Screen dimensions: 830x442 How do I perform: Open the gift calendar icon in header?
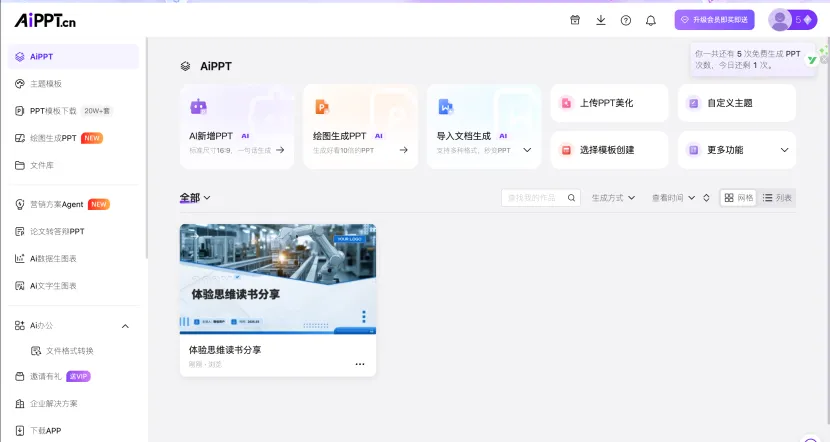point(575,20)
